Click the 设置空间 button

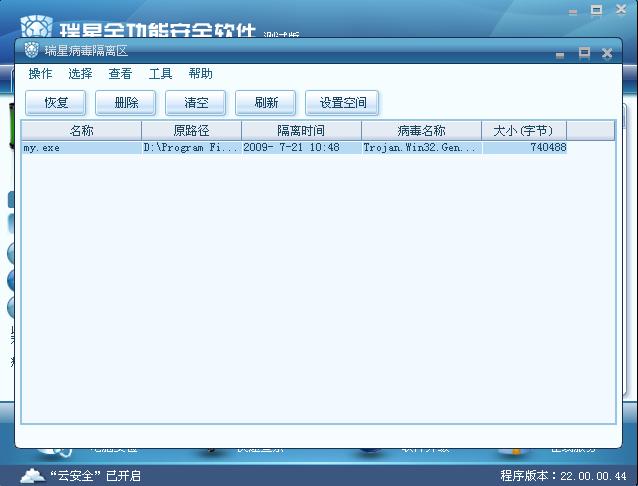342,103
